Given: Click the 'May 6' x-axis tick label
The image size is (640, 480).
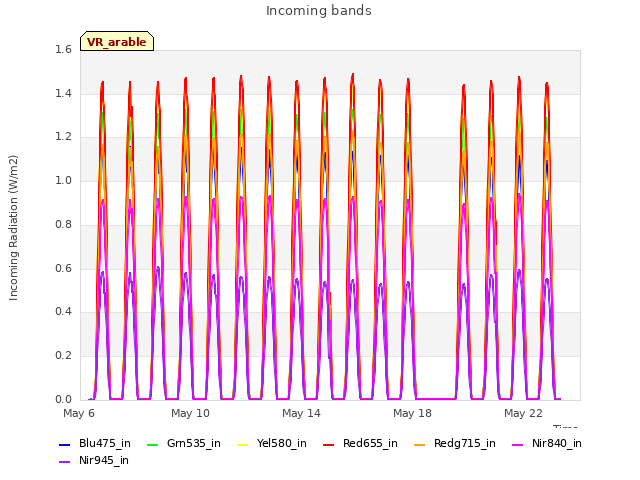Looking at the screenshot, I should pos(79,413).
